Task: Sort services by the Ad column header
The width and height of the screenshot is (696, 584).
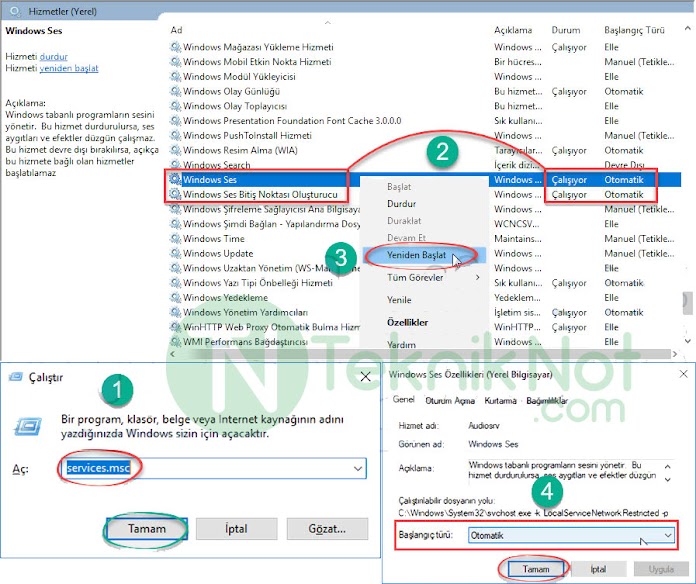Action: 176,30
